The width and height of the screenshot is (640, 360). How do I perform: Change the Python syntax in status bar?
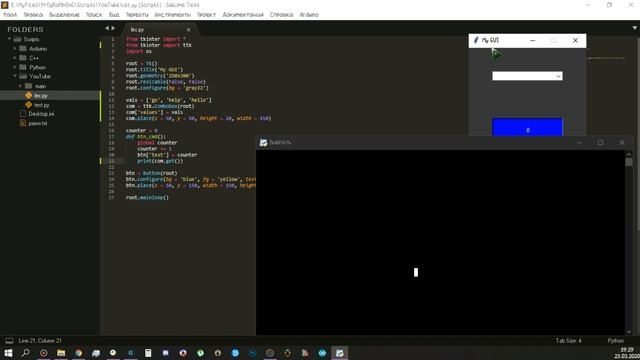pos(616,341)
